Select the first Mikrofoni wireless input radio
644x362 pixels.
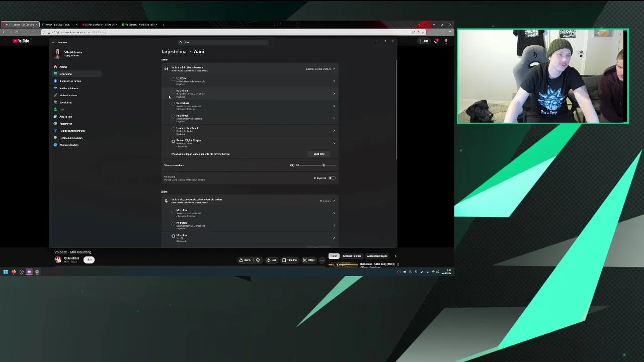point(174,211)
